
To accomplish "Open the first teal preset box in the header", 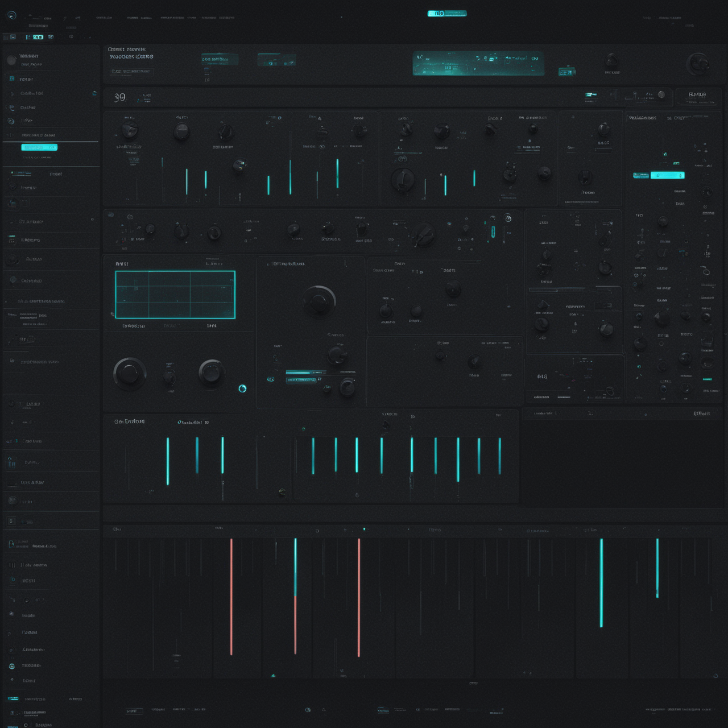I will click(x=219, y=59).
